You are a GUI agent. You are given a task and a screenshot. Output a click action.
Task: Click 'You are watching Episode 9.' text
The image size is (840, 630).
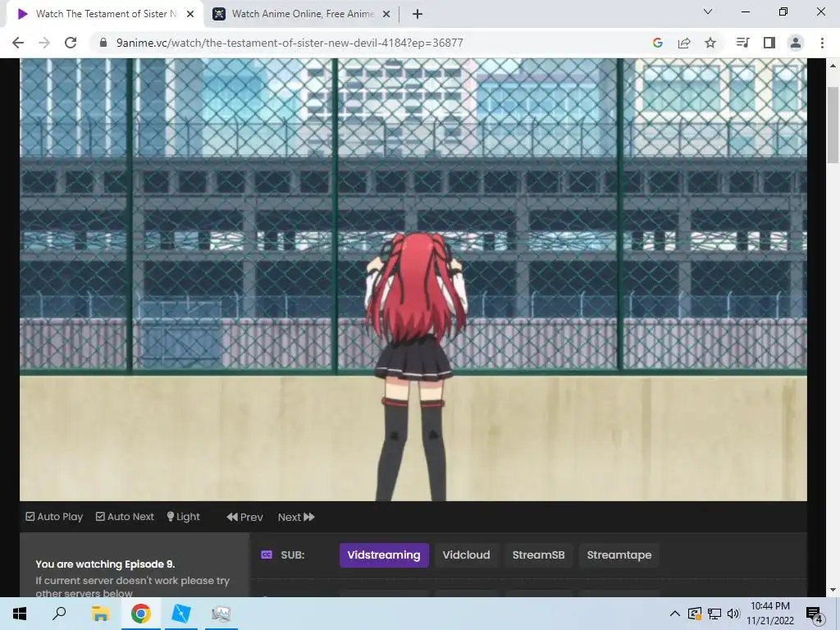105,564
